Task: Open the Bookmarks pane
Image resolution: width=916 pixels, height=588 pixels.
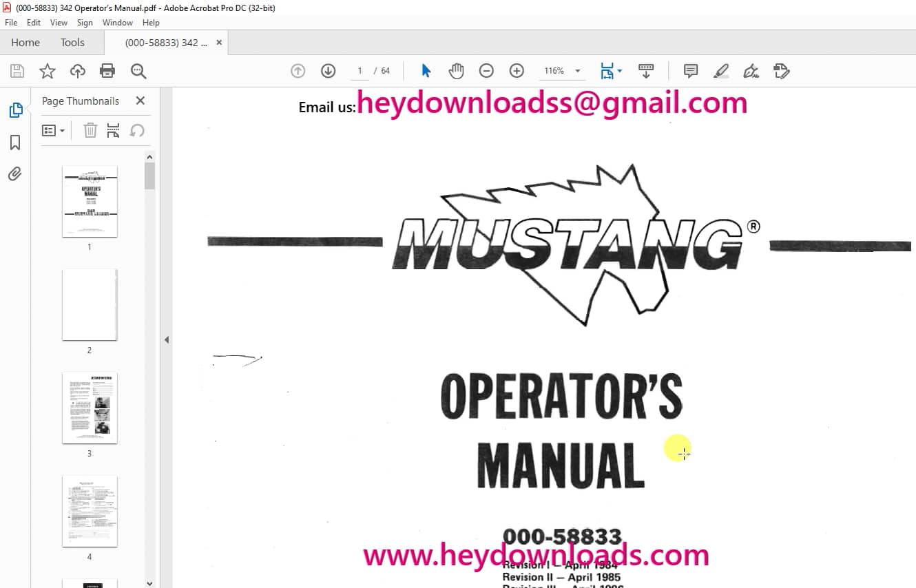Action: click(15, 143)
